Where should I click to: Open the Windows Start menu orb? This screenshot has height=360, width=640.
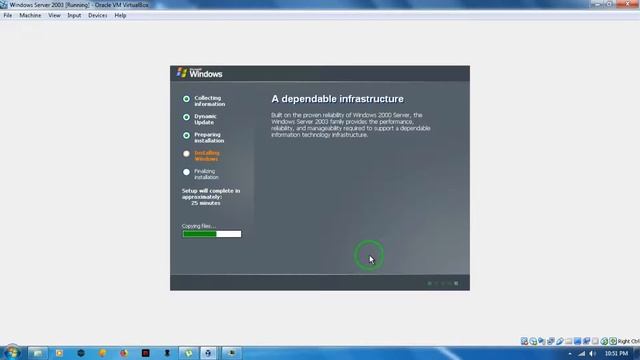[12, 353]
